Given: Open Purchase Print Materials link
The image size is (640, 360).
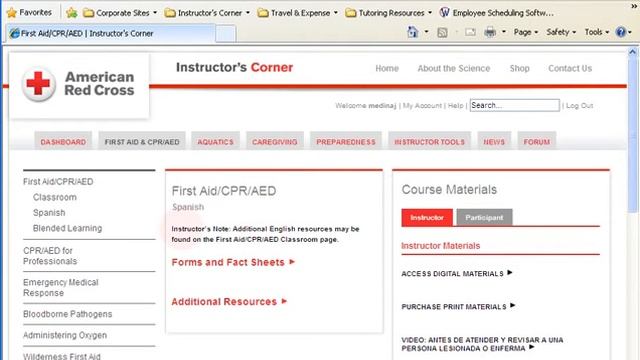Looking at the screenshot, I should coord(458,307).
